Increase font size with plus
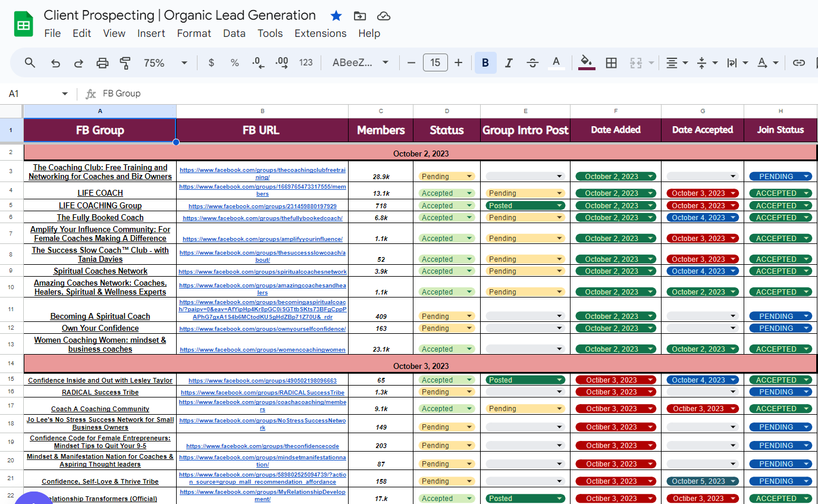This screenshot has width=818, height=504. (458, 62)
